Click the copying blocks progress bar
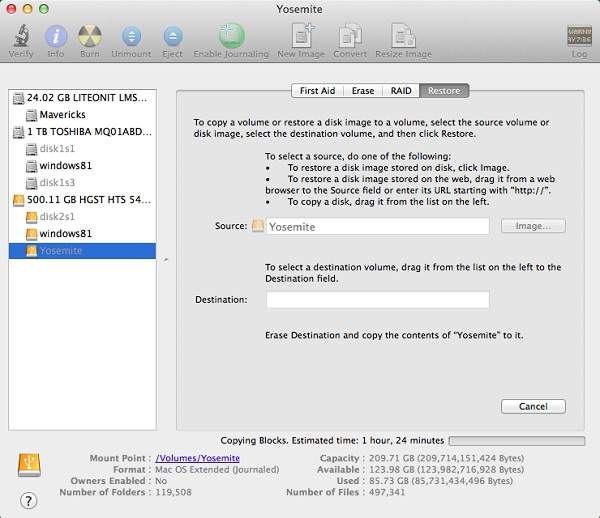The image size is (600, 518). click(518, 440)
